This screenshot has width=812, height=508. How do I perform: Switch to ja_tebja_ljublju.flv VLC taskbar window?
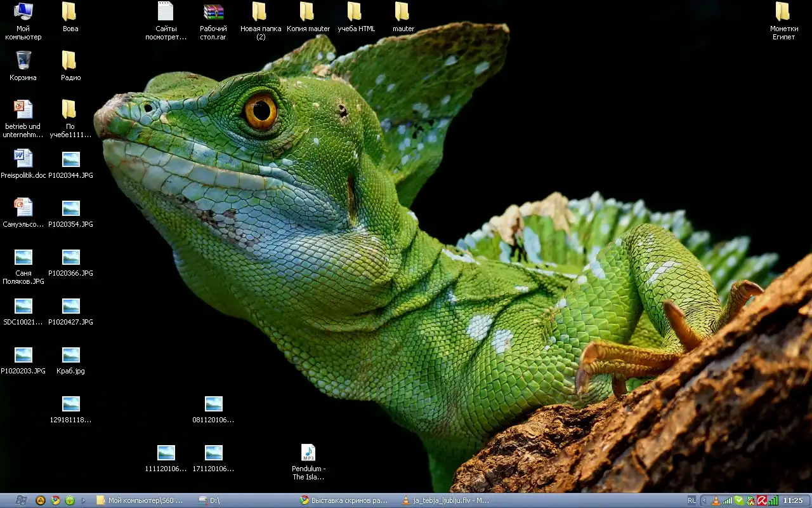coord(447,500)
